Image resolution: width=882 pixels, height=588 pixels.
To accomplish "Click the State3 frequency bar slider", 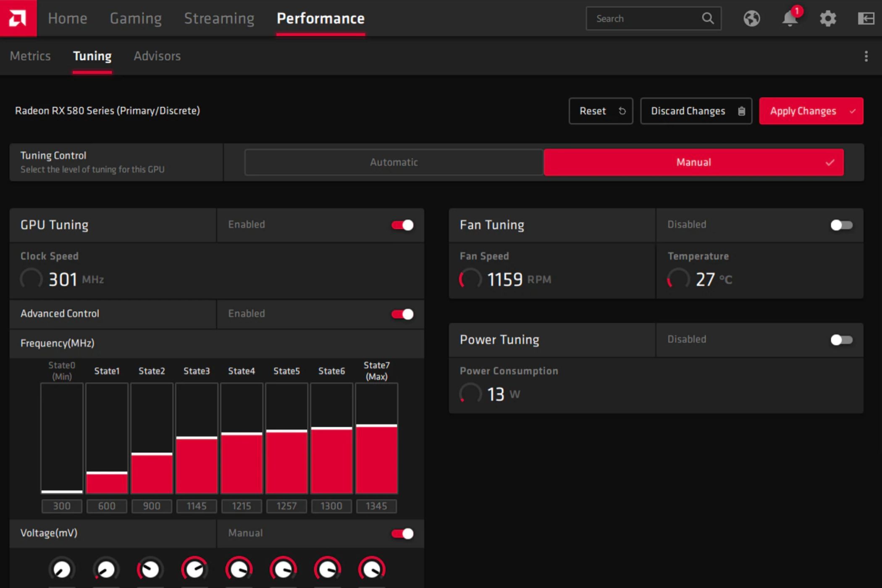I will (x=197, y=438).
